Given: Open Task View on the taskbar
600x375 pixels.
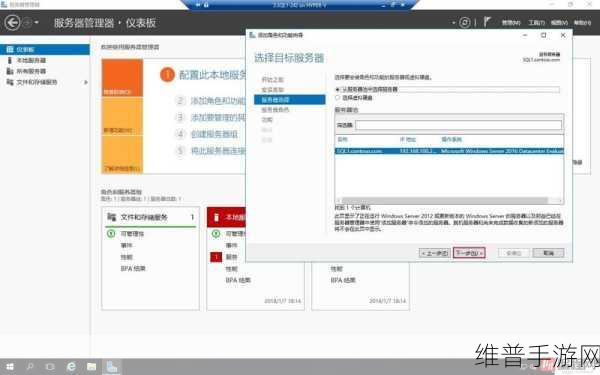Looking at the screenshot, I should point(50,367).
